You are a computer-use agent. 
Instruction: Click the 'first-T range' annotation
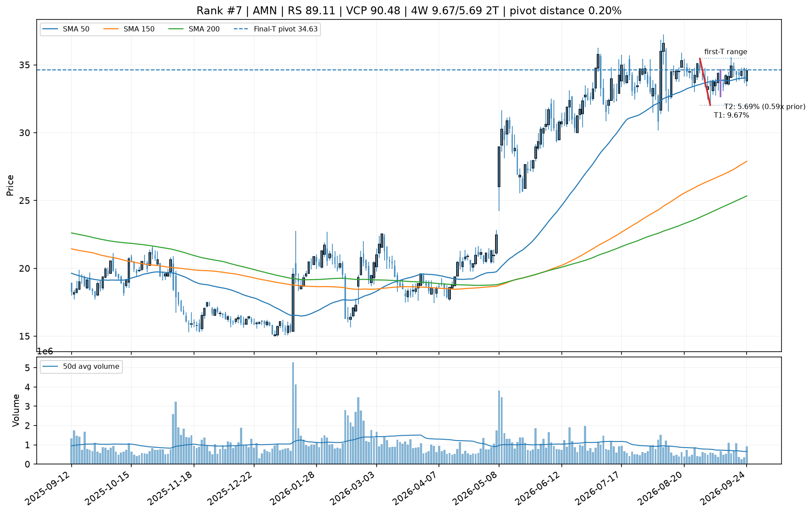click(725, 52)
